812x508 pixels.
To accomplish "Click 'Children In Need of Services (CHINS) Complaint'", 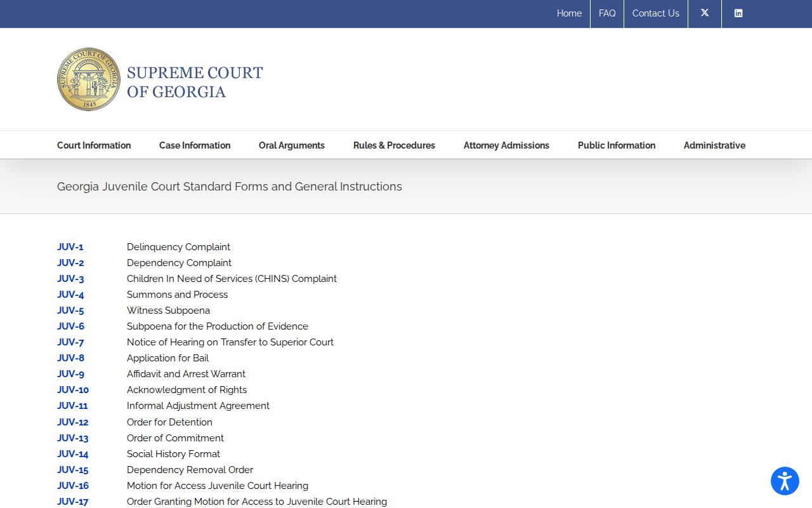I will pyautogui.click(x=232, y=279).
